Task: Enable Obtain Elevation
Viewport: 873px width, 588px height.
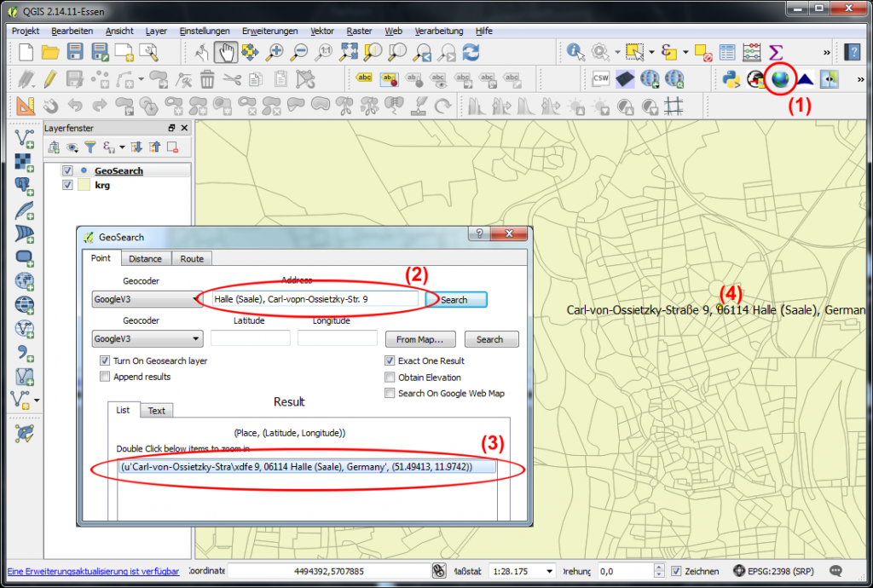Action: click(390, 377)
